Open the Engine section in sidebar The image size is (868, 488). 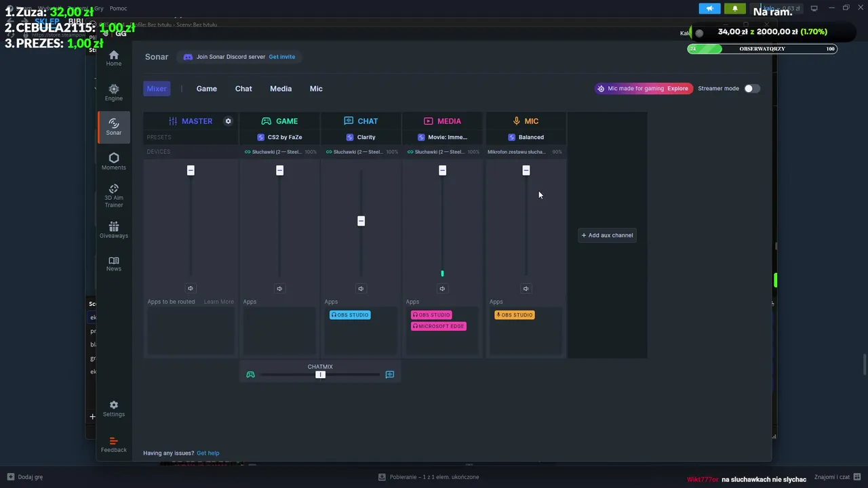point(113,93)
